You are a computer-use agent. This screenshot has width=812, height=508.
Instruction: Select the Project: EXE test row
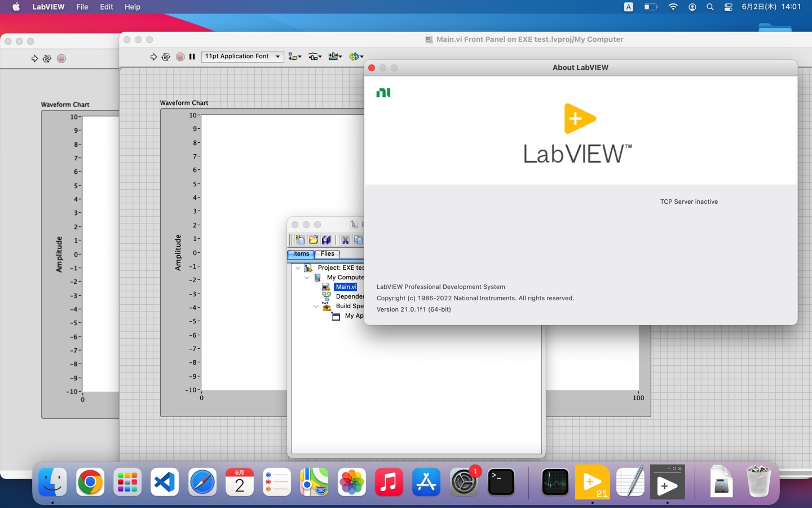(340, 268)
